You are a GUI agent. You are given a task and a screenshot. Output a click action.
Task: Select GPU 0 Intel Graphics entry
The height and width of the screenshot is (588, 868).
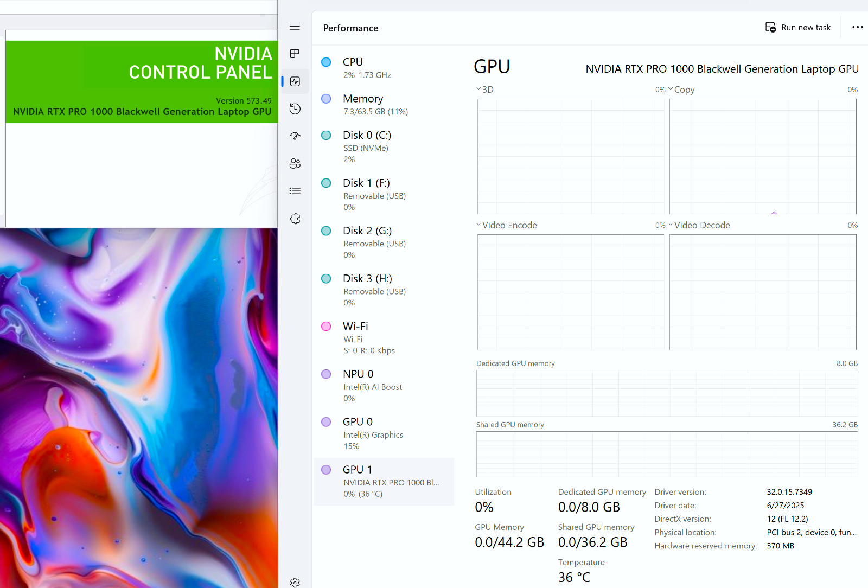tap(384, 433)
